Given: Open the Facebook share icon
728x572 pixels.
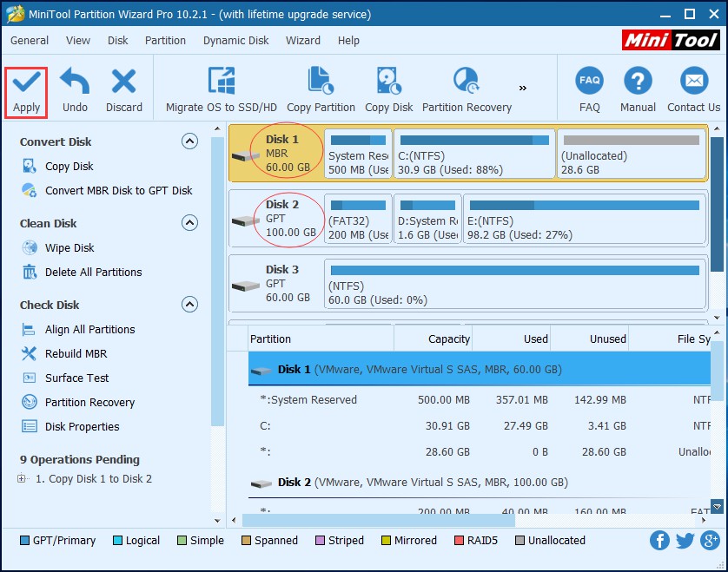Looking at the screenshot, I should (659, 541).
